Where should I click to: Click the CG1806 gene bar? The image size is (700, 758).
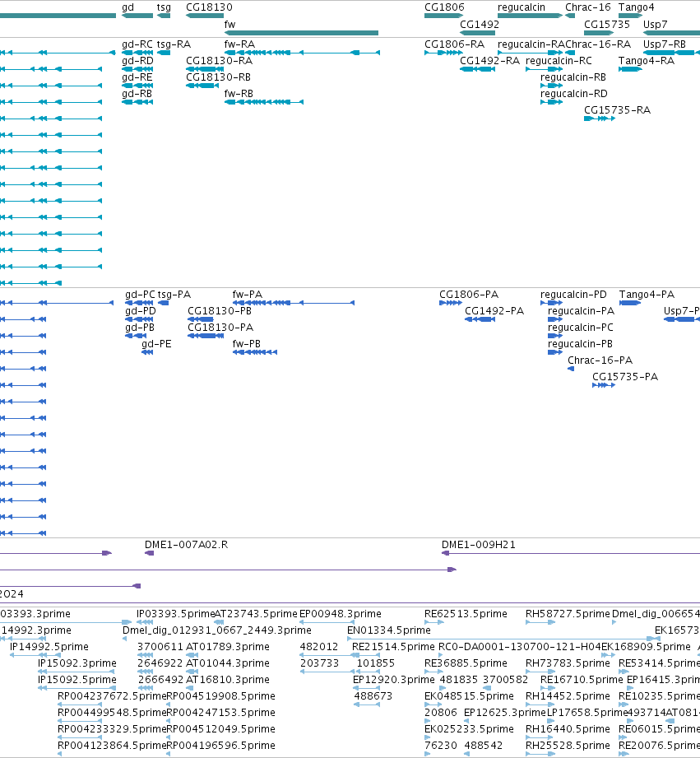(443, 16)
